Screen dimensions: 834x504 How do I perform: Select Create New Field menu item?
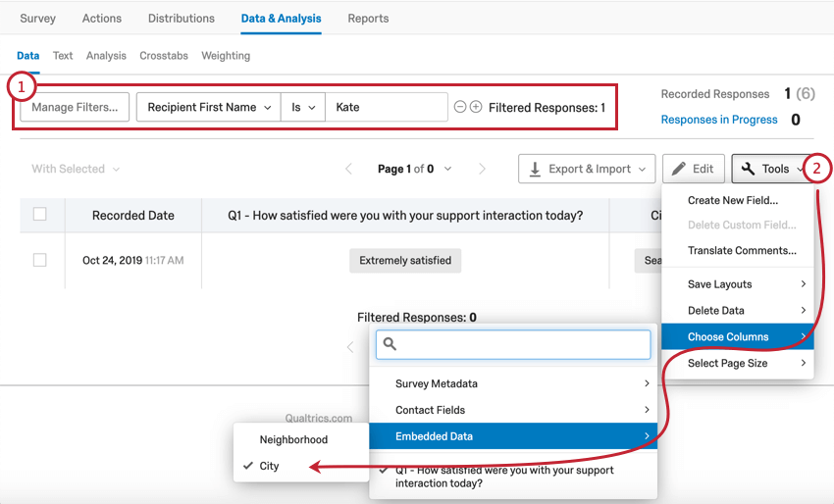(x=732, y=200)
